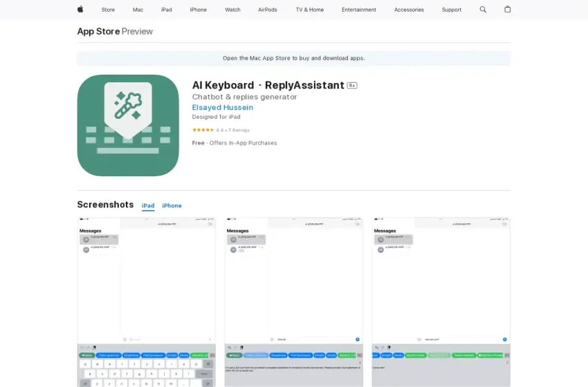Screen dimensions: 588x387
Task: Open first iPad screenshot with keyboard
Action: pyautogui.click(x=147, y=302)
